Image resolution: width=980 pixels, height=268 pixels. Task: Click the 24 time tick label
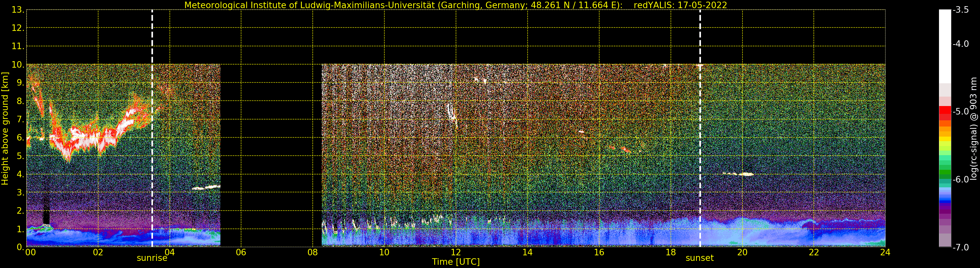885,253
